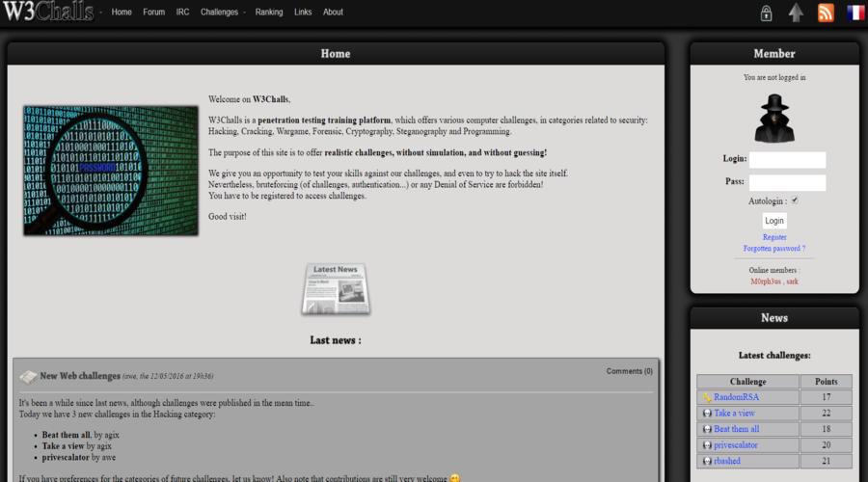Open the RandomRSA challenge link
The image size is (868, 482).
click(x=736, y=397)
